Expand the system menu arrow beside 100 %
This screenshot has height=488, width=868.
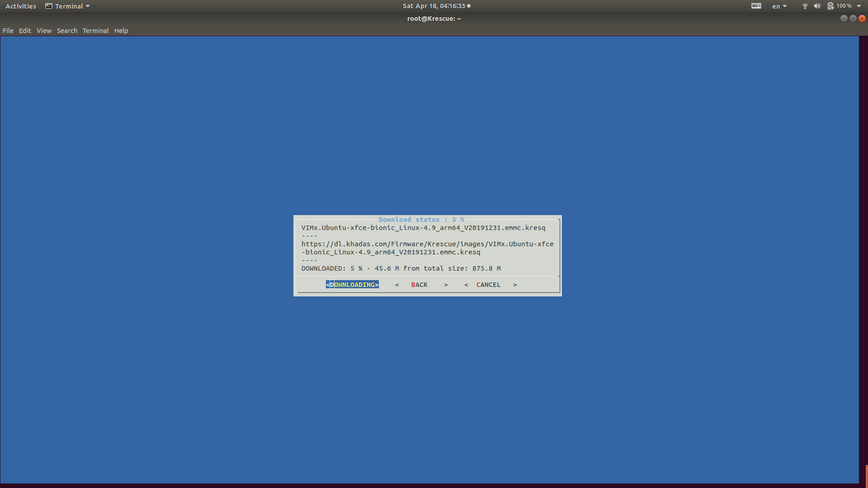pos(859,6)
